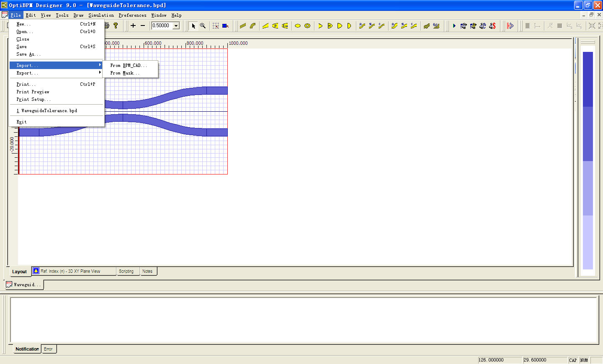Screen dimensions: 603x364
Task: Select the arc waveguide tool
Action: [x=253, y=26]
